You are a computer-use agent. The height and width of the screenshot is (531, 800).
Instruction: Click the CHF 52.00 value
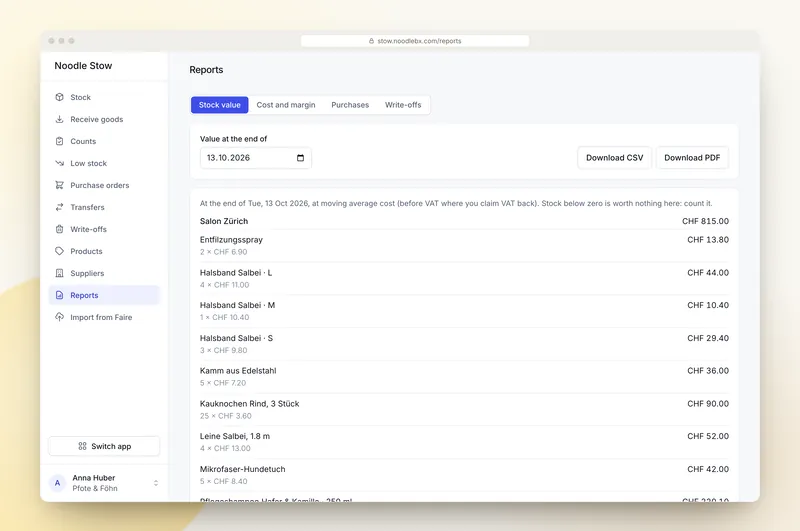tap(708, 436)
